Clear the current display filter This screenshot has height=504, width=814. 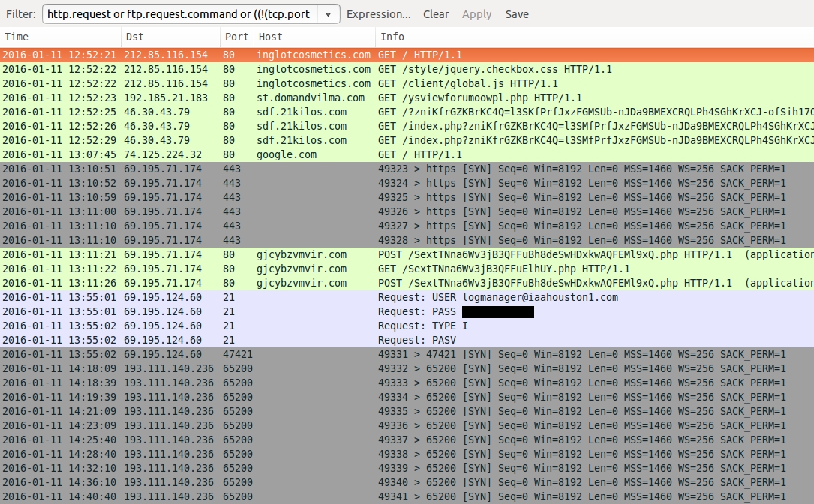pyautogui.click(x=436, y=14)
